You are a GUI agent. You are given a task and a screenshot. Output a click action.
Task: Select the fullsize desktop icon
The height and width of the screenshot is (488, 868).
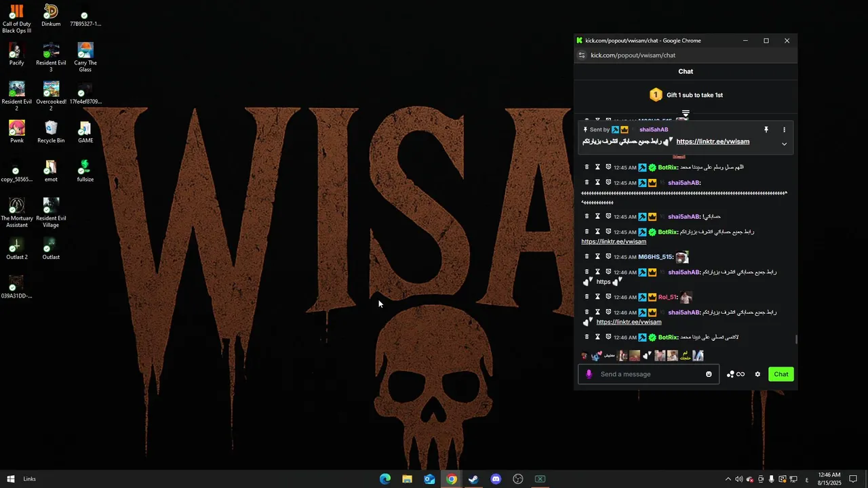tap(85, 170)
